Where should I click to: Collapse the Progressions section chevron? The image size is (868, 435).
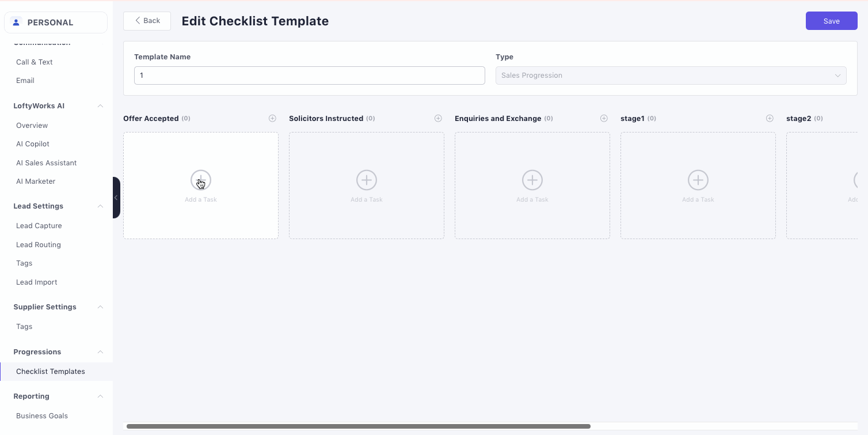[x=100, y=352]
